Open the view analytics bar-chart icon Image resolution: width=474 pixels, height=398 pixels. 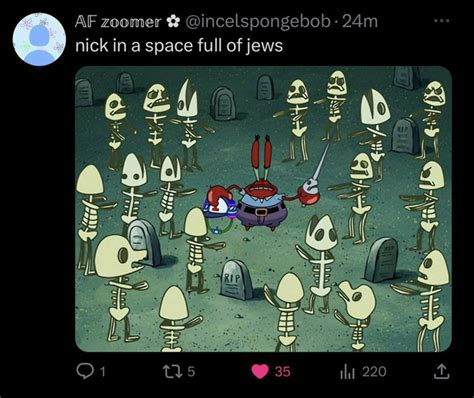[x=348, y=372]
